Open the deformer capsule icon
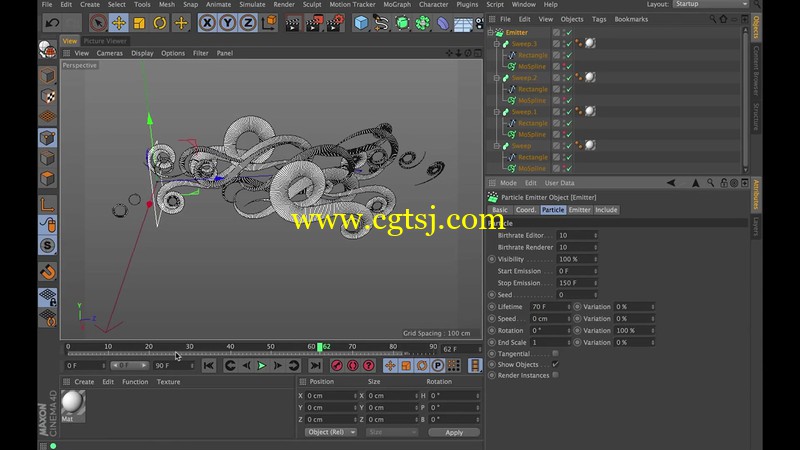The image size is (800, 450). [443, 23]
